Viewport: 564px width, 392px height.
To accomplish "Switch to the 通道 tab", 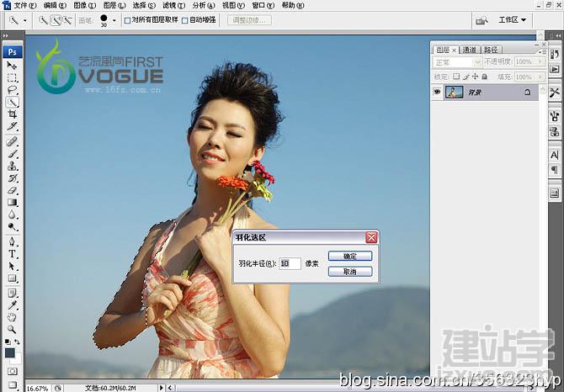I will click(470, 50).
